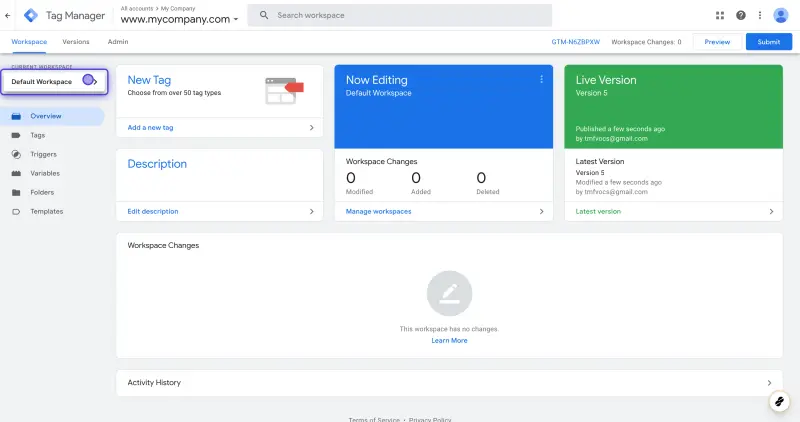Click the Tag Manager diamond logo
The image size is (800, 422).
coord(31,15)
